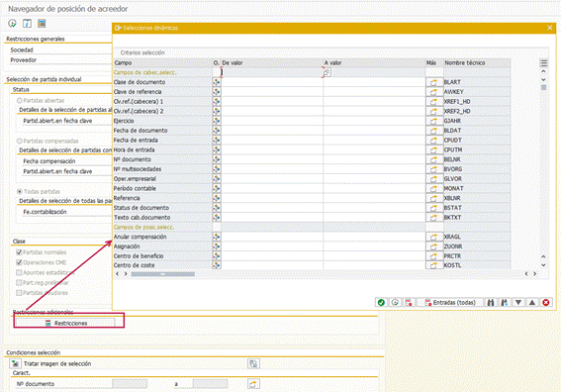
Task: Click the binoculars Find icon
Action: click(491, 303)
